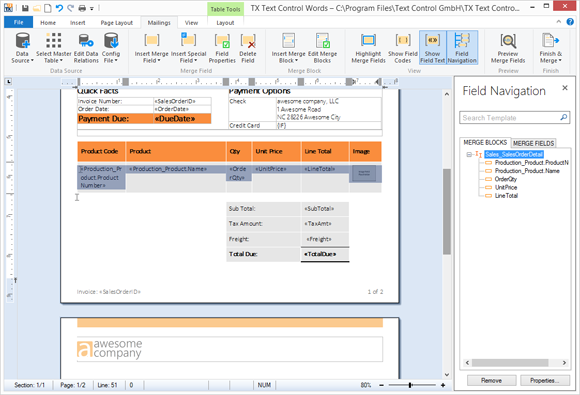The width and height of the screenshot is (580, 395).
Task: Toggle Highlight Merge Fields
Action: [x=368, y=48]
